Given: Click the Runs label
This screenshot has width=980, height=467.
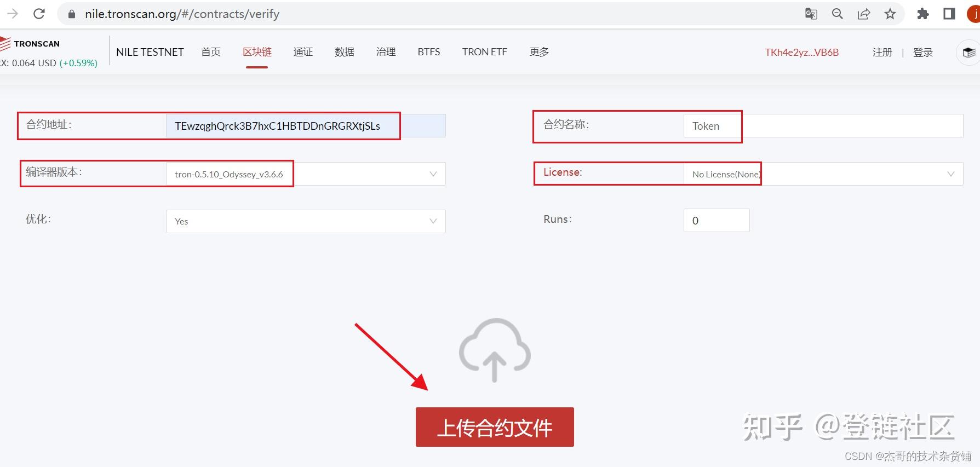Looking at the screenshot, I should (558, 219).
